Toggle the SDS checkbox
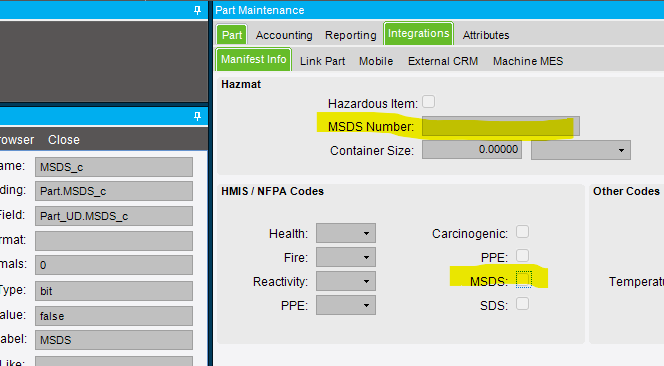This screenshot has width=664, height=366. coord(522,304)
